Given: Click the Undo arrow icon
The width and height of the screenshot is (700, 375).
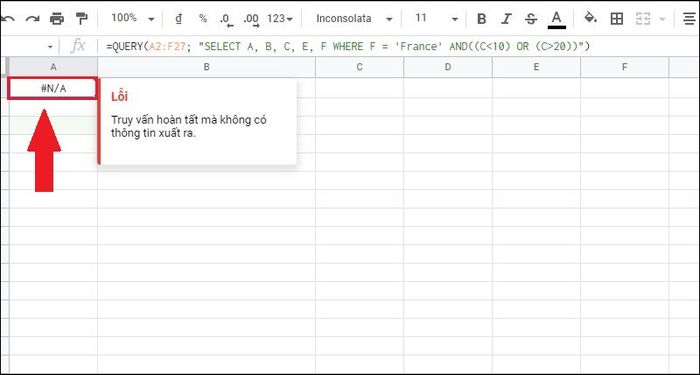Looking at the screenshot, I should (8, 19).
